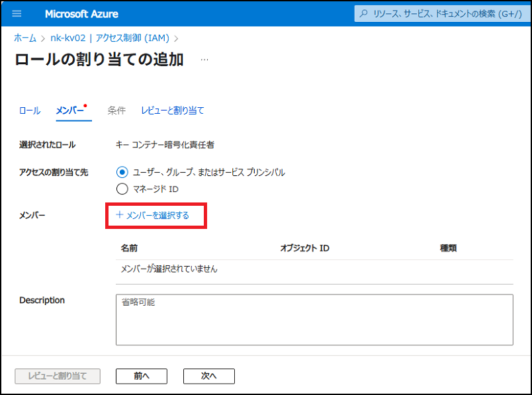Select ユーザー、グループ、またはサービス プリンシパル radio button
The height and width of the screenshot is (395, 532).
pos(122,172)
